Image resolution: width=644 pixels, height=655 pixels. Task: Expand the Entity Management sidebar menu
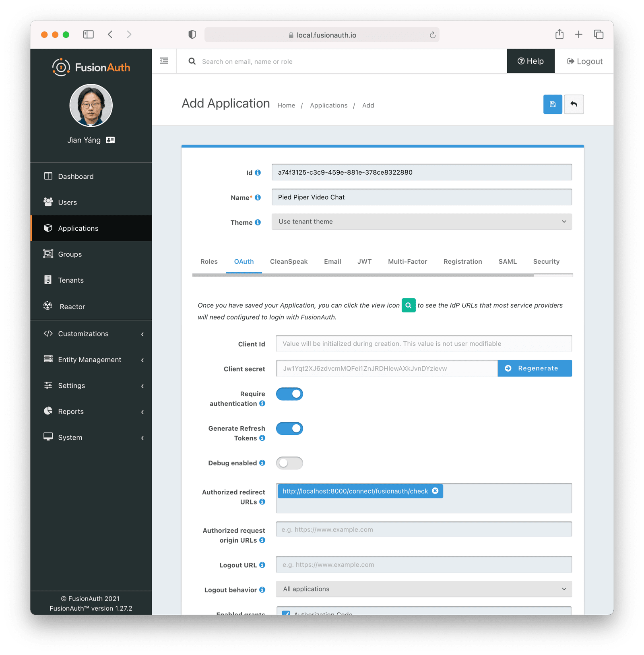(91, 360)
